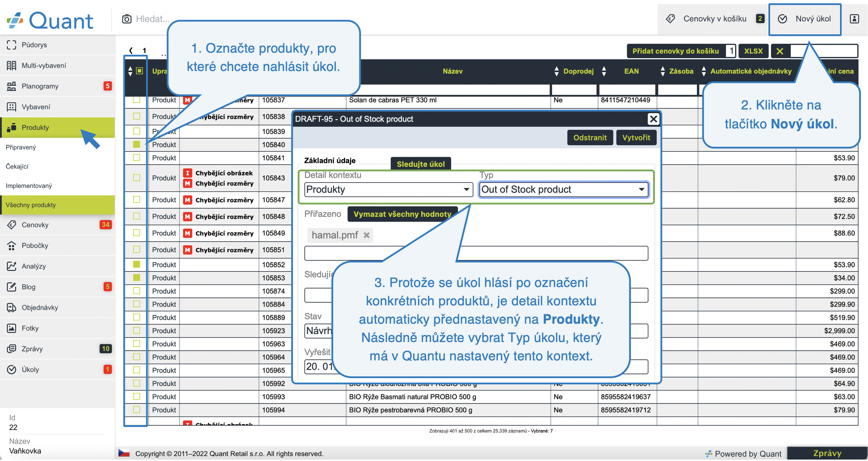Check the row checkbox for product 105993
Viewport: 868px width, 461px height.
click(x=137, y=397)
